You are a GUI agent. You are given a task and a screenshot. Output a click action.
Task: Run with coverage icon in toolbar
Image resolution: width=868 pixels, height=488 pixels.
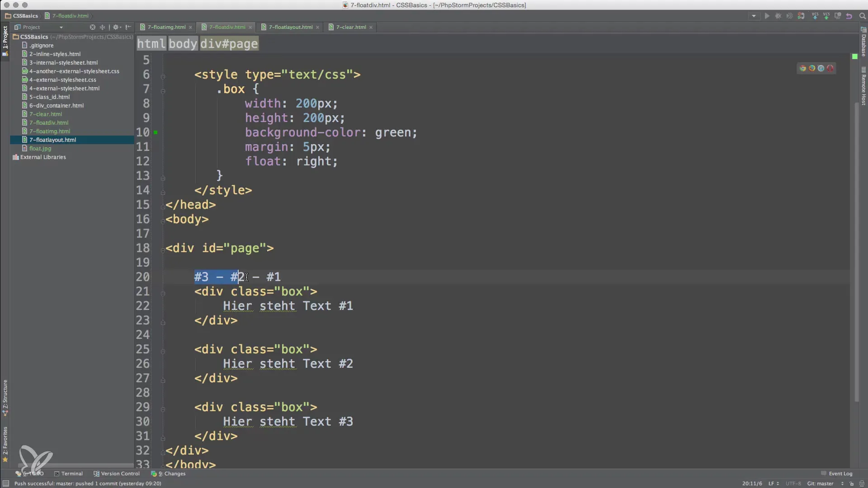click(789, 16)
